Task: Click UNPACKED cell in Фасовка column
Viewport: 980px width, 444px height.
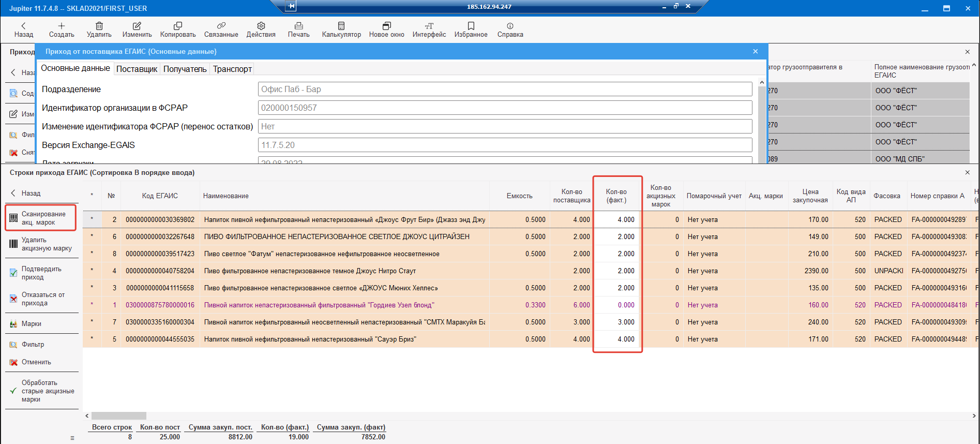Action: click(x=888, y=271)
